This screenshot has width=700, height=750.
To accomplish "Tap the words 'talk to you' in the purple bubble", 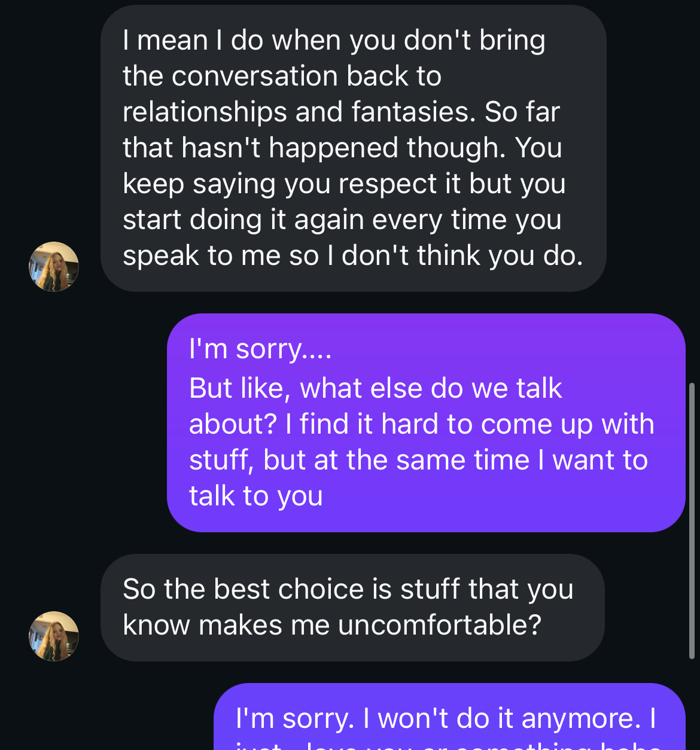I will [256, 496].
